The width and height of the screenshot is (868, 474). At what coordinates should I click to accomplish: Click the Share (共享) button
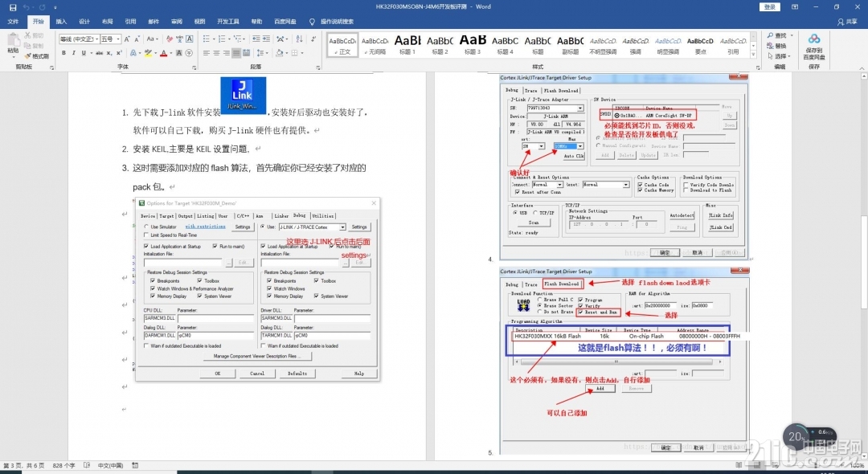847,22
